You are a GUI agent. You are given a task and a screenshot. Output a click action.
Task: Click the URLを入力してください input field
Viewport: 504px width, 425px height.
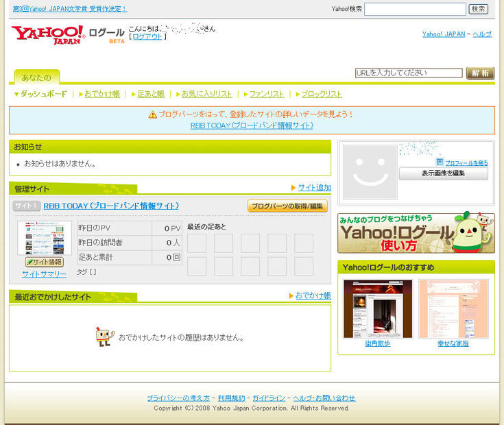pos(409,73)
